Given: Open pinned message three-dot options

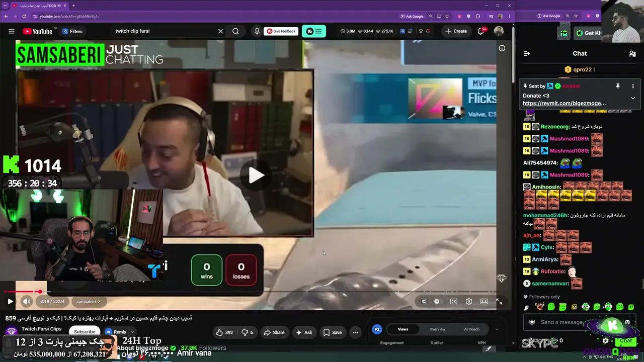Looking at the screenshot, I should coord(633,86).
